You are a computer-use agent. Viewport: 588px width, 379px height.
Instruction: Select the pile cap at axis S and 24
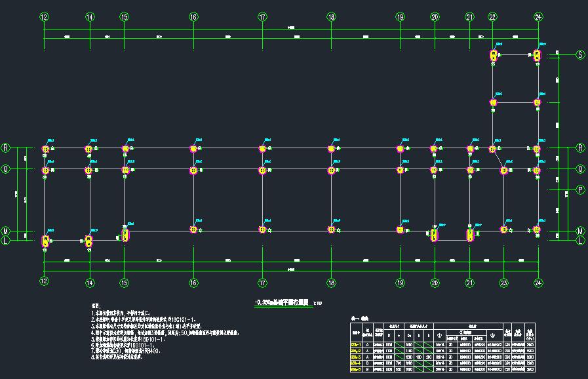tap(537, 56)
